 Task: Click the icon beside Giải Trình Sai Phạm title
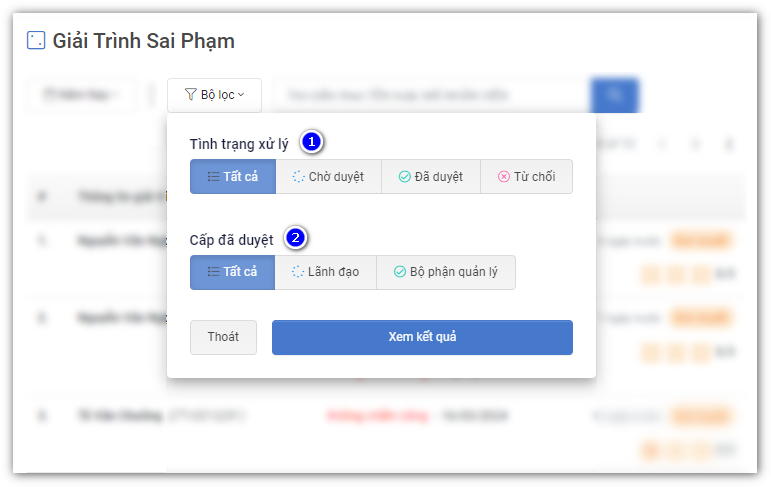coord(36,41)
